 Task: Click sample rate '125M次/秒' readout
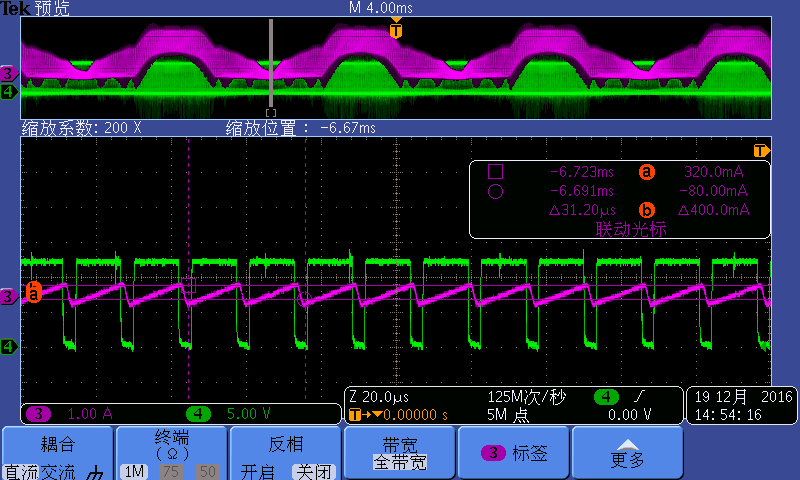pos(527,397)
